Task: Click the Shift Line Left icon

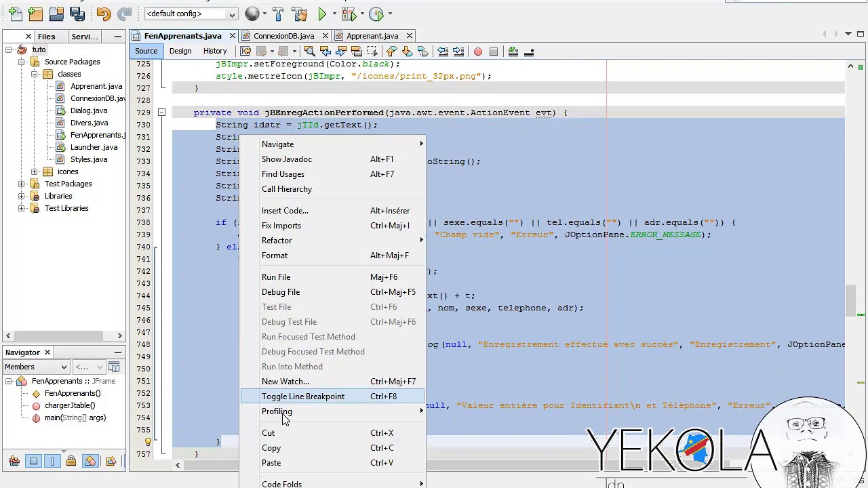Action: coord(442,51)
